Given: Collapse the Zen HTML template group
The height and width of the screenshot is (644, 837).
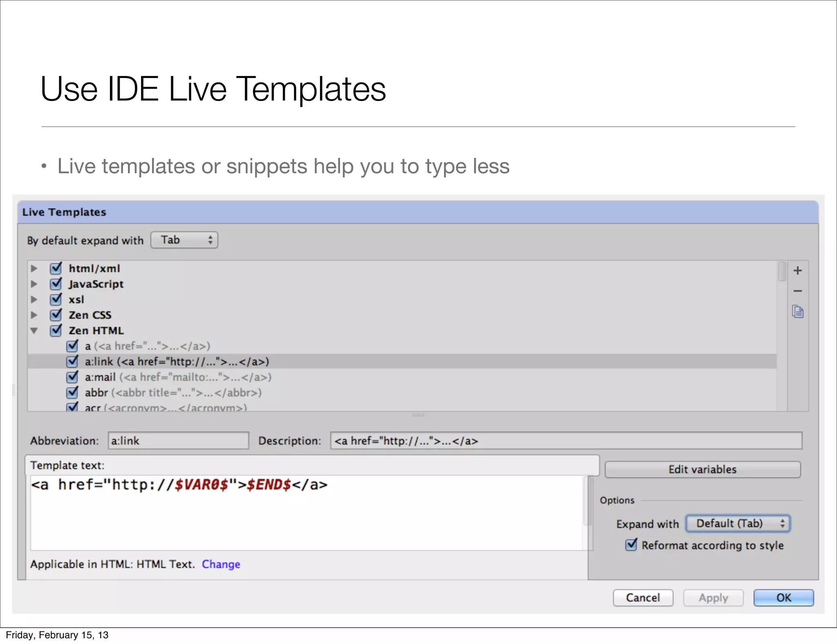Looking at the screenshot, I should pyautogui.click(x=34, y=331).
